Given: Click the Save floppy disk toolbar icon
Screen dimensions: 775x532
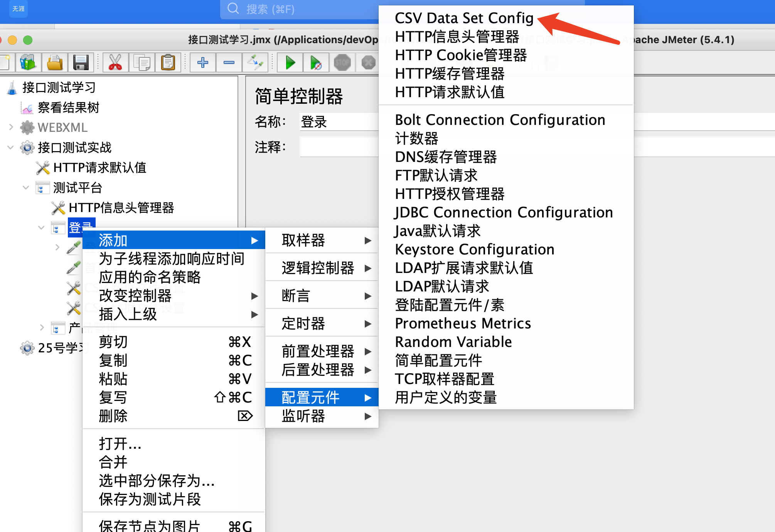Looking at the screenshot, I should click(81, 62).
